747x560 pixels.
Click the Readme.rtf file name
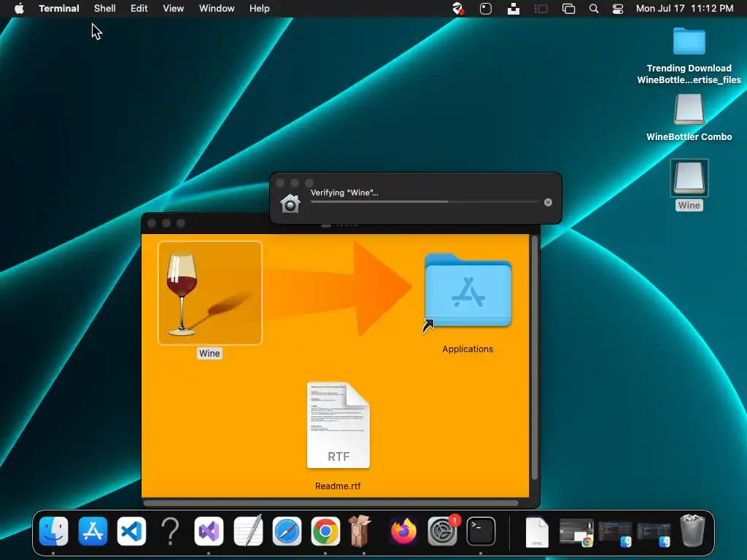pyautogui.click(x=338, y=486)
